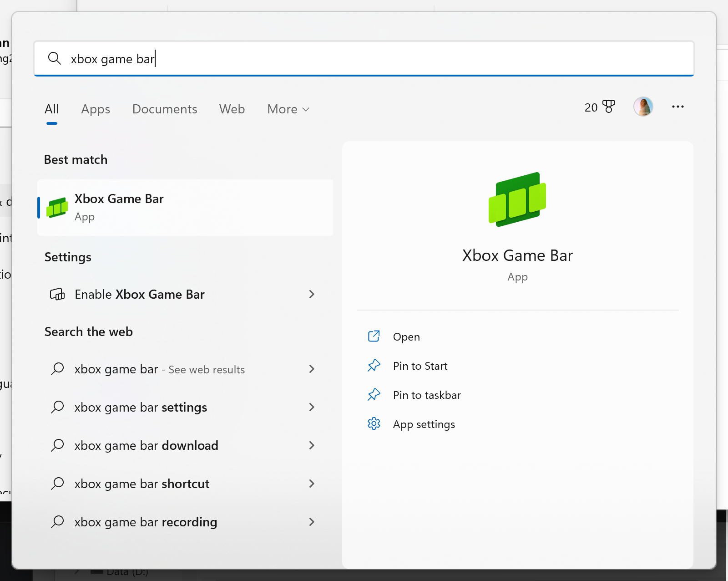728x581 pixels.
Task: Click the Pin to taskbar pushpin icon
Action: pyautogui.click(x=374, y=394)
